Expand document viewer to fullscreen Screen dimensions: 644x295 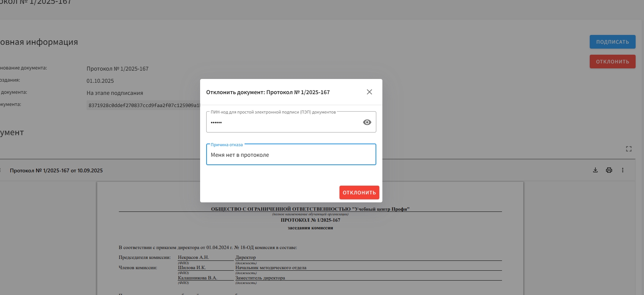click(628, 149)
